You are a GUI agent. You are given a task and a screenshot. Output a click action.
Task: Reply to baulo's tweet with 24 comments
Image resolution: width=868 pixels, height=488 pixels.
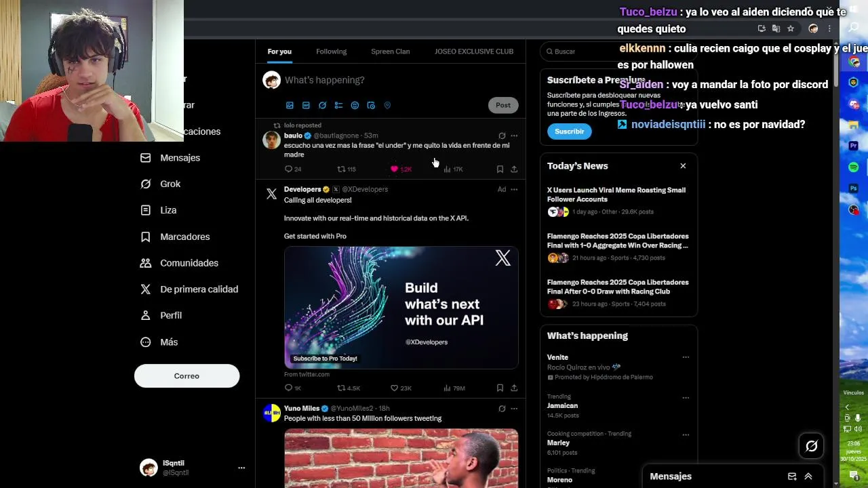click(292, 169)
